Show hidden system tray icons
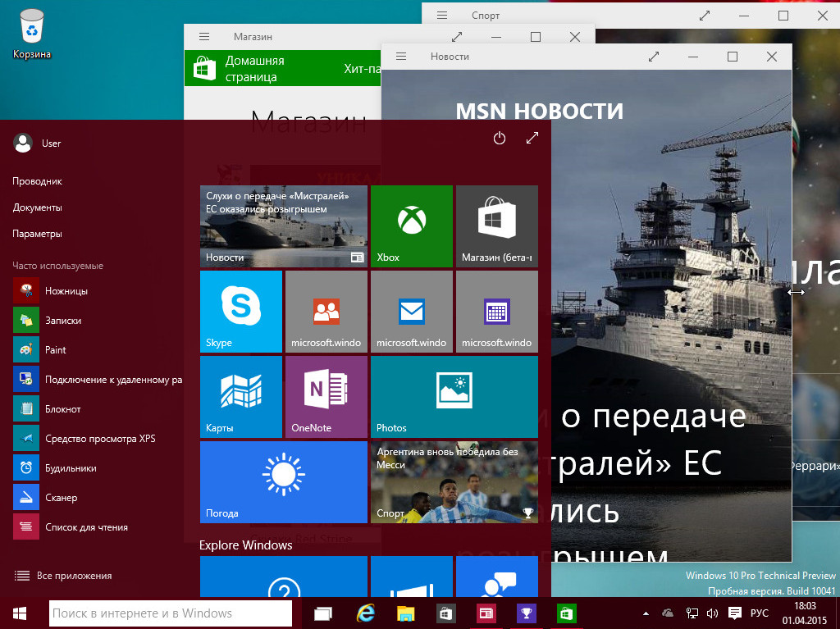Screen dimensions: 840x629 (646, 613)
